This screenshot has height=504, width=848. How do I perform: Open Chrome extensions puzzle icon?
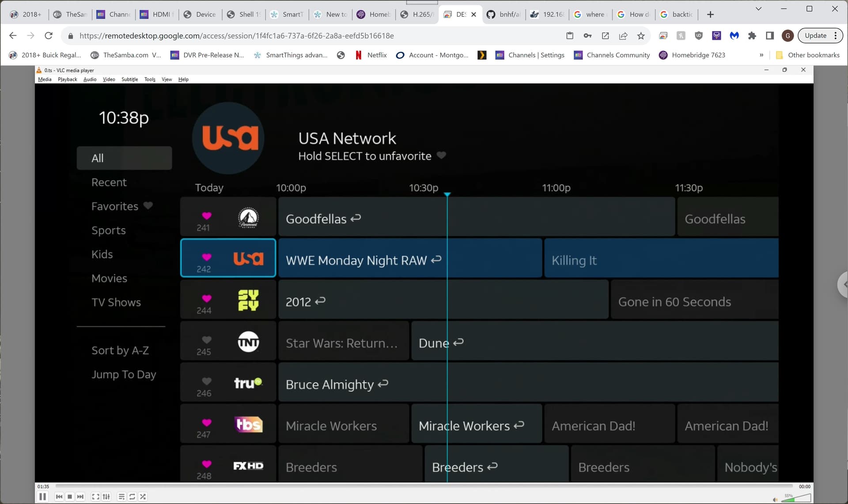pos(752,36)
